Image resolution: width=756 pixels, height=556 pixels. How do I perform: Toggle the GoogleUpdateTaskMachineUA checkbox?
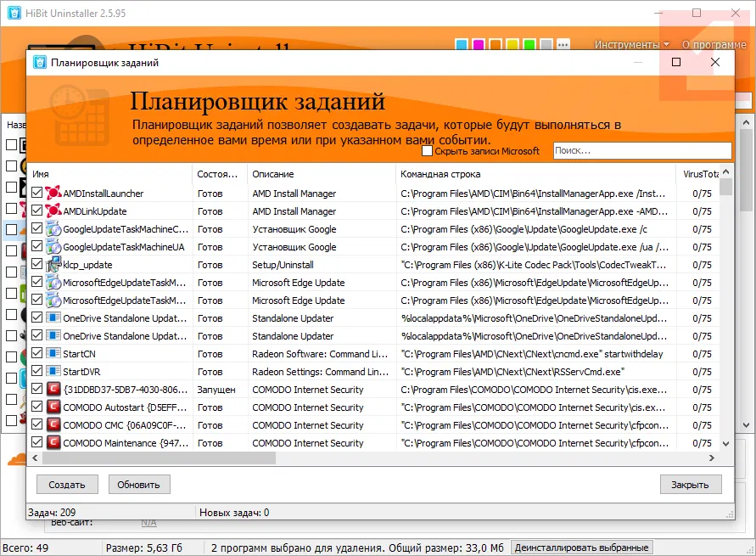tap(36, 246)
